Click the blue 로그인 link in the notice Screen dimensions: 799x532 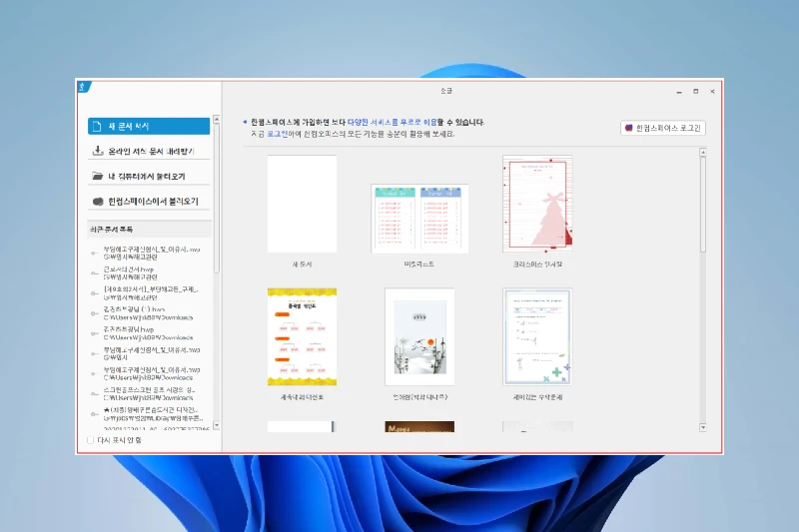(x=278, y=134)
